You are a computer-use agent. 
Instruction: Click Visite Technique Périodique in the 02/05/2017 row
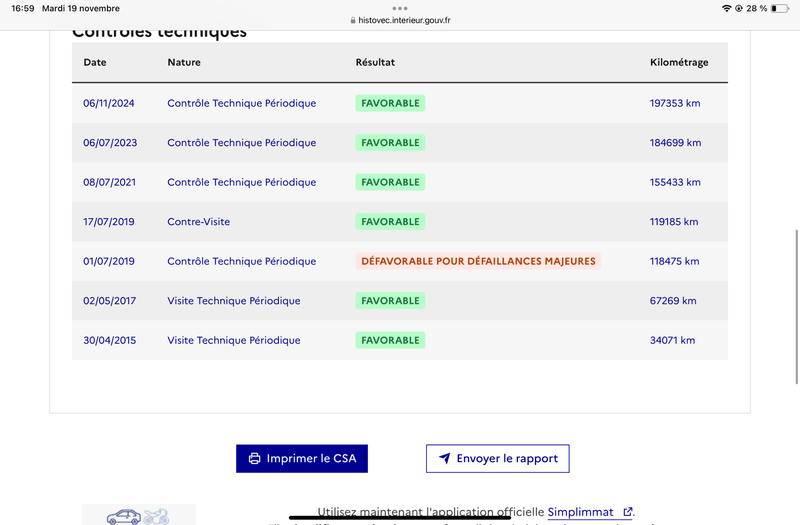tap(234, 301)
